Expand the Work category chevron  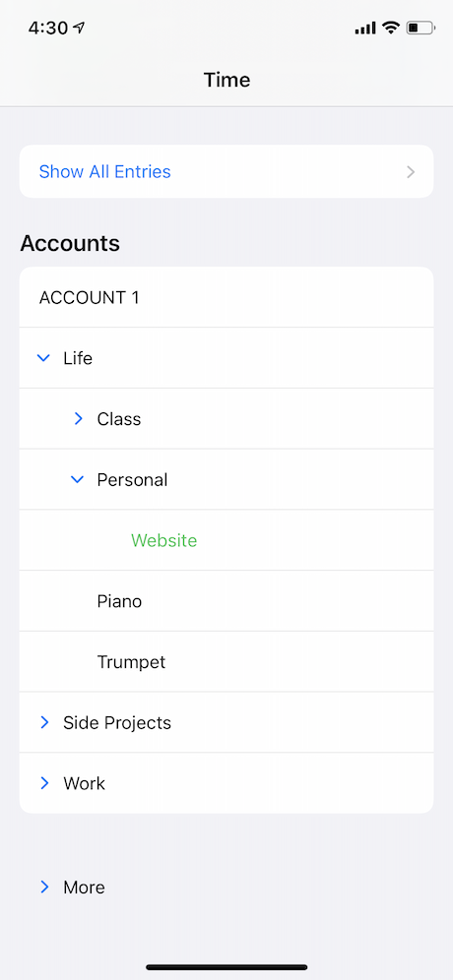44,783
